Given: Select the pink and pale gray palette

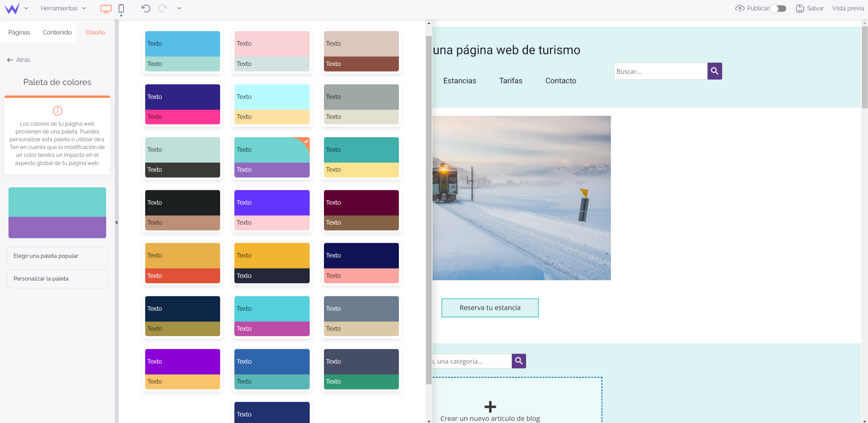Looking at the screenshot, I should point(272,51).
